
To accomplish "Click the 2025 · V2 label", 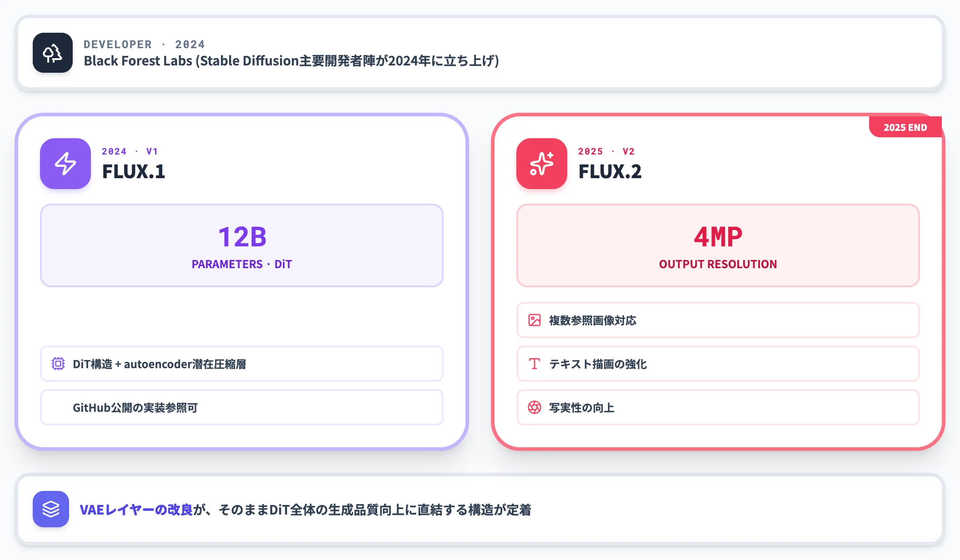I will pyautogui.click(x=606, y=151).
